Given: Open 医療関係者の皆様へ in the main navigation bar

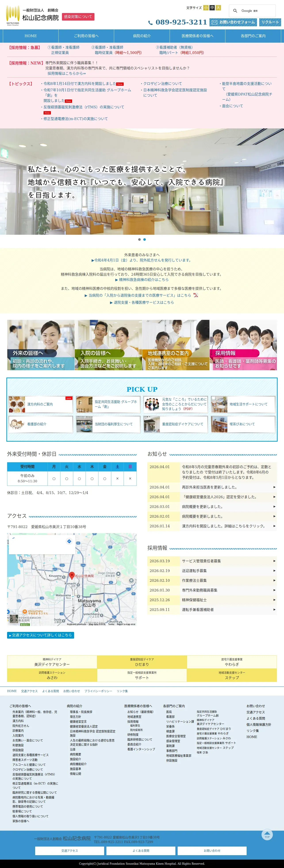Looking at the screenshot, I should click(x=197, y=36).
